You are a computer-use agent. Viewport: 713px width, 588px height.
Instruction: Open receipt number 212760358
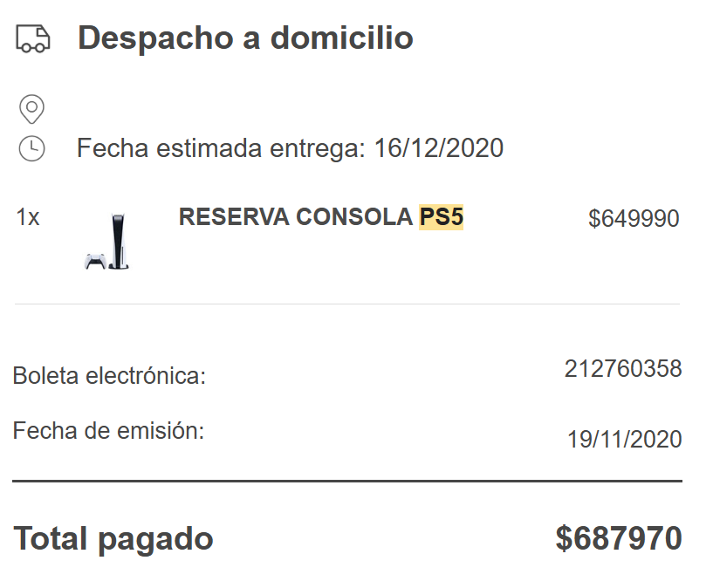[x=623, y=369]
